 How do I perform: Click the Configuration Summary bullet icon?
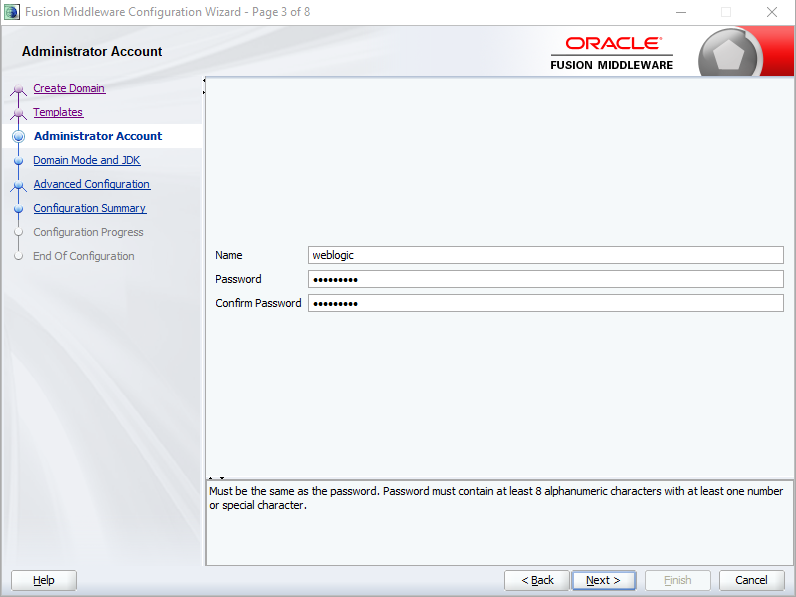(x=19, y=209)
